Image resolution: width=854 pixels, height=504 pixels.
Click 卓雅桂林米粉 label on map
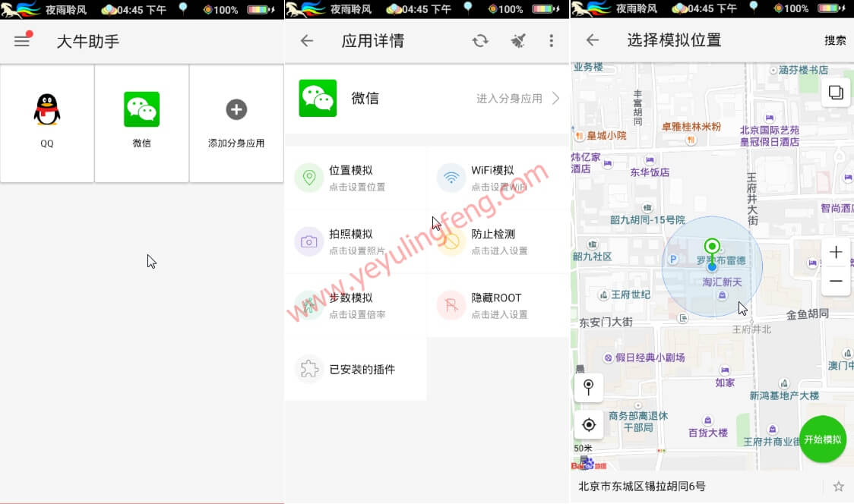691,127
